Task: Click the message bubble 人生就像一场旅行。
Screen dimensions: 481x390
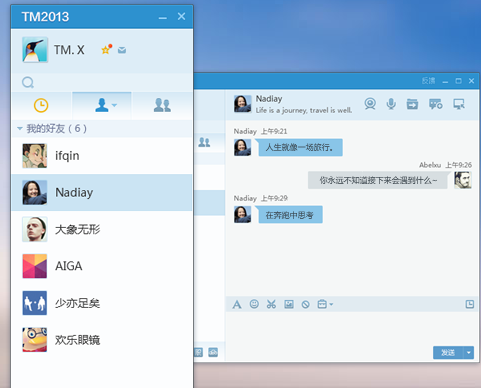Action: [300, 147]
